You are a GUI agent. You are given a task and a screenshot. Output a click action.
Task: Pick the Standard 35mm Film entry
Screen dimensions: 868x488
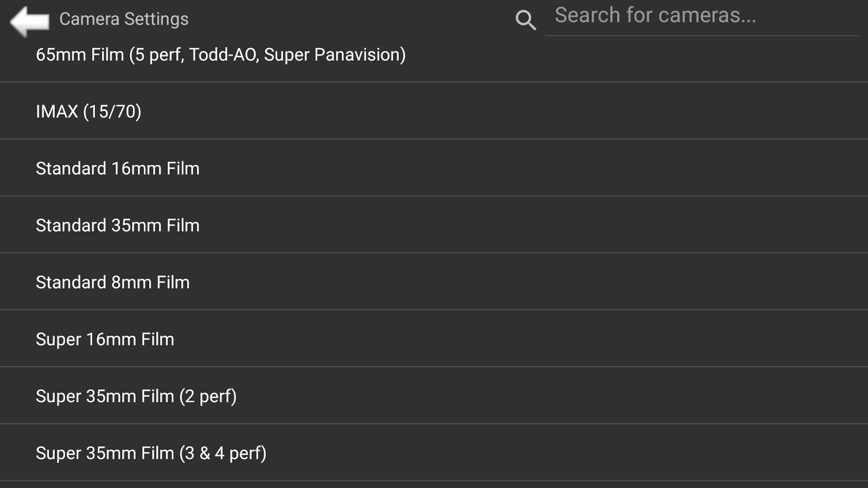coord(118,226)
